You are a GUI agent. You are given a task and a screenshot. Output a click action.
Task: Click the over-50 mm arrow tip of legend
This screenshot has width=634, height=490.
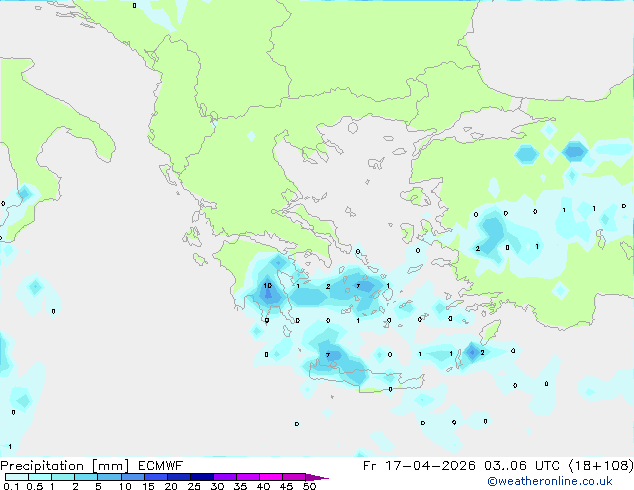tap(317, 477)
